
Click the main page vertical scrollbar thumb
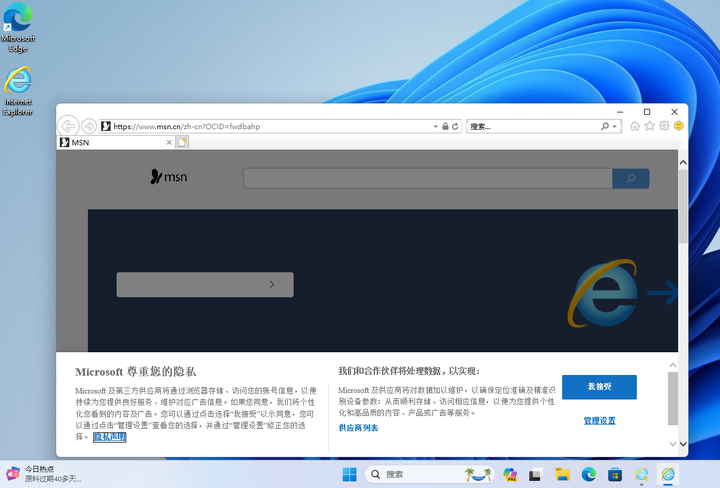point(683,207)
